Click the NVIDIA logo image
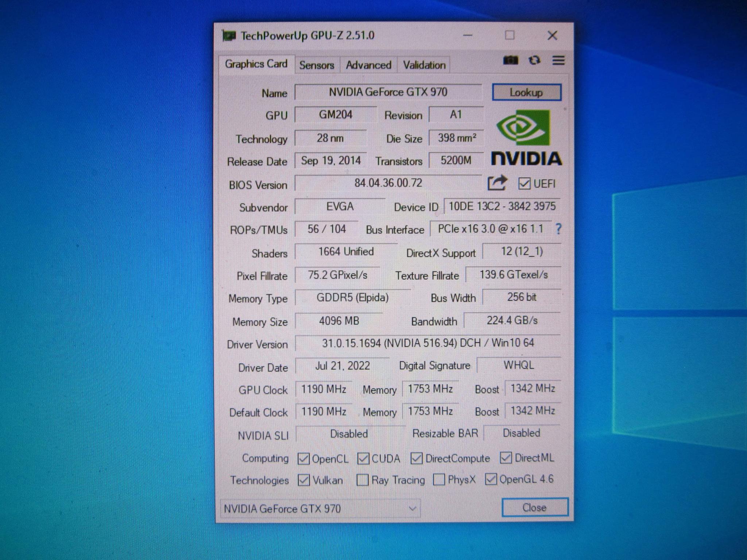 point(526,137)
